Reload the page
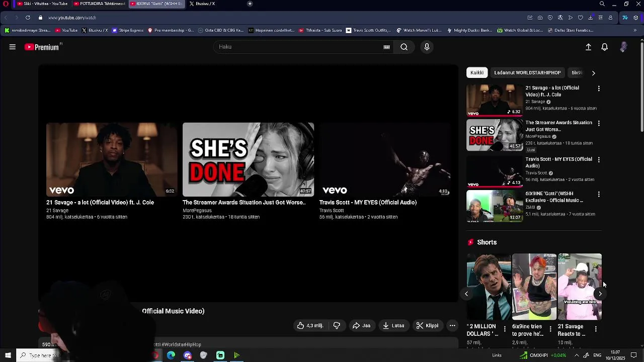644x362 pixels. (28, 18)
